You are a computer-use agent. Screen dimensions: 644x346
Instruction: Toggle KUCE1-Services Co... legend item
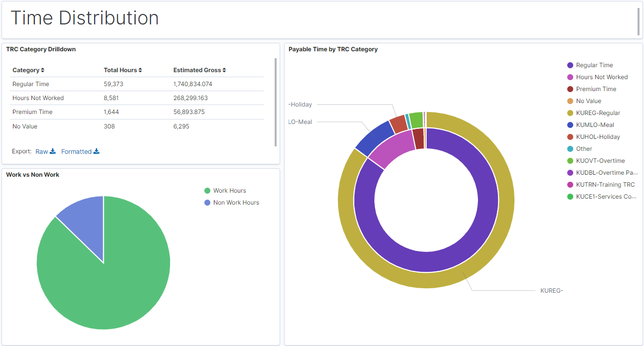pyautogui.click(x=602, y=197)
